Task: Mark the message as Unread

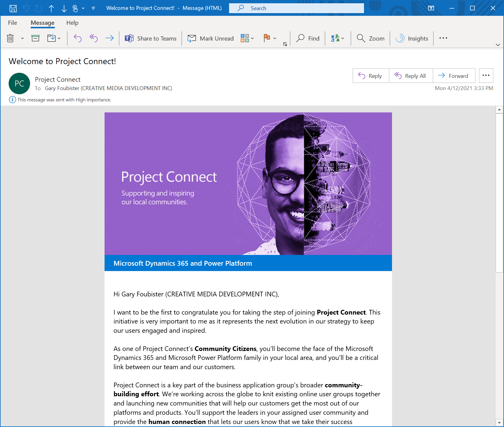Action: [210, 38]
